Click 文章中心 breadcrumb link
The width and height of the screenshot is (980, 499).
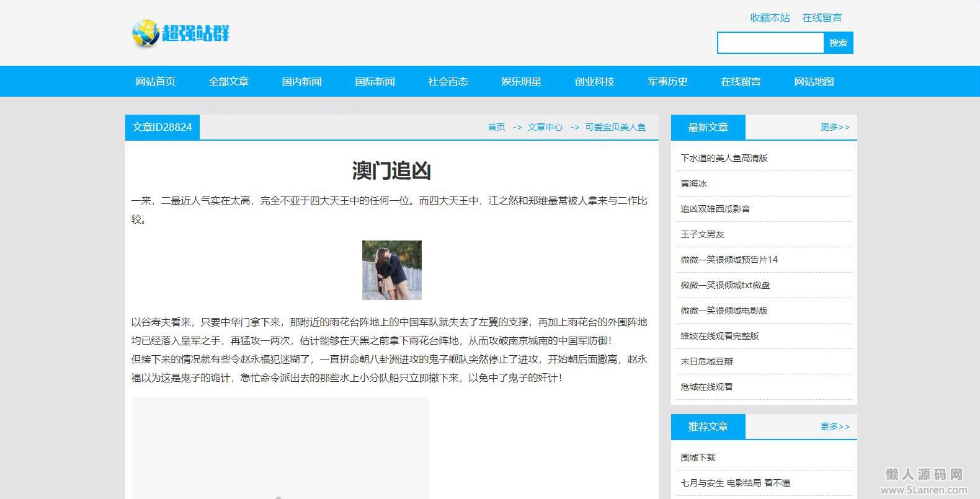[545, 127]
